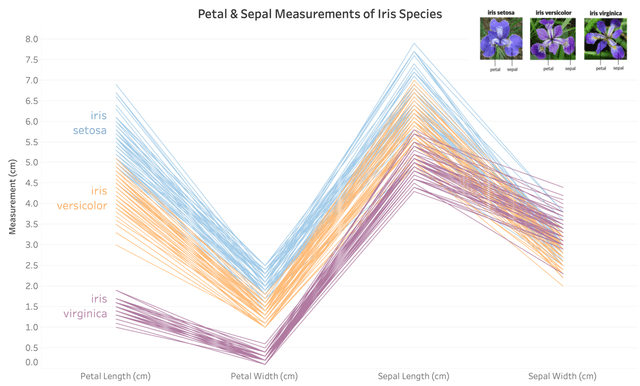This screenshot has height=386, width=640.
Task: Click the iris setosa caption above first photo
Action: pos(501,13)
